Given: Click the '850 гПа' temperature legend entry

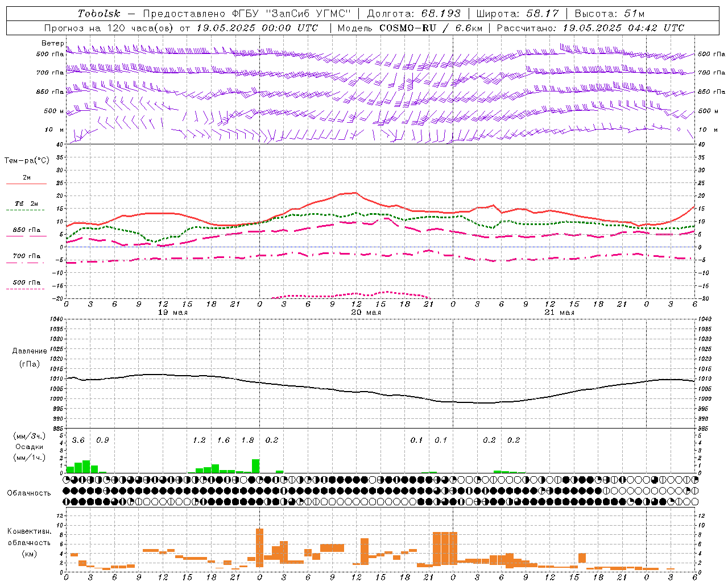Looking at the screenshot, I should 26,230.
